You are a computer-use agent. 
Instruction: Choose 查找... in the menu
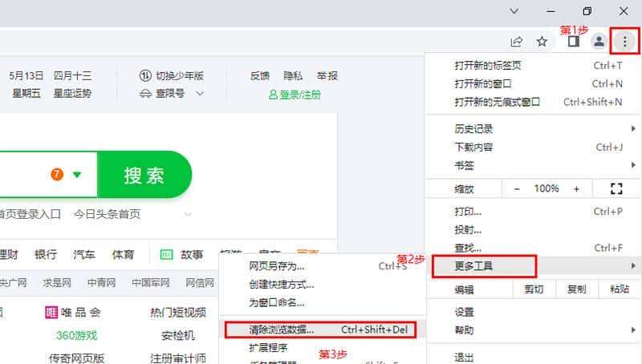click(x=532, y=248)
